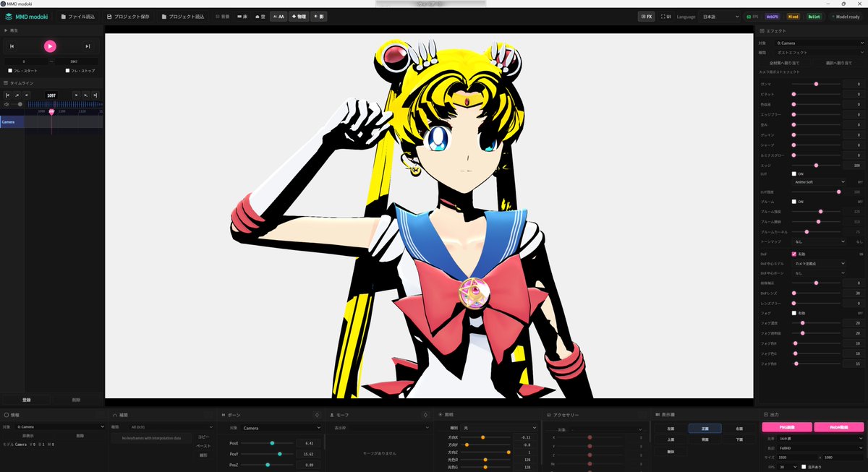Click the frame number field 1097

pos(51,95)
